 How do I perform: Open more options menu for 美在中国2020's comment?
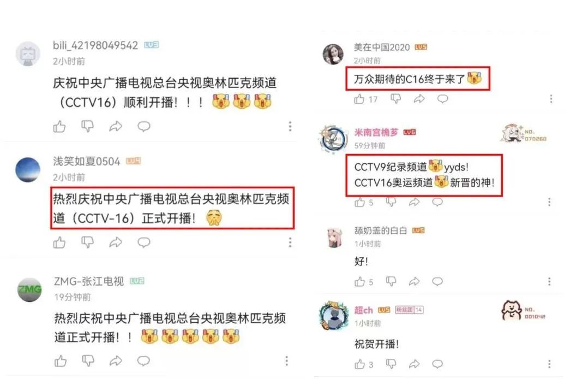(x=551, y=99)
